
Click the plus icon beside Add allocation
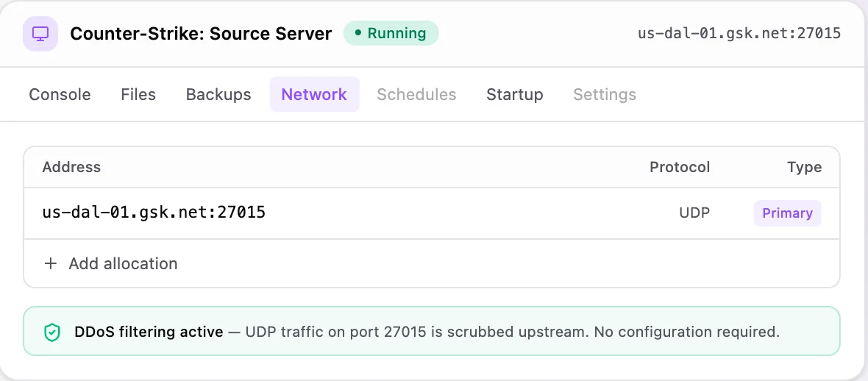50,263
